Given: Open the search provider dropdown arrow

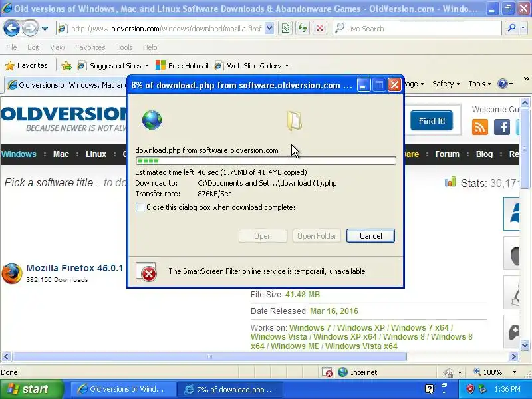Looking at the screenshot, I should tap(523, 29).
